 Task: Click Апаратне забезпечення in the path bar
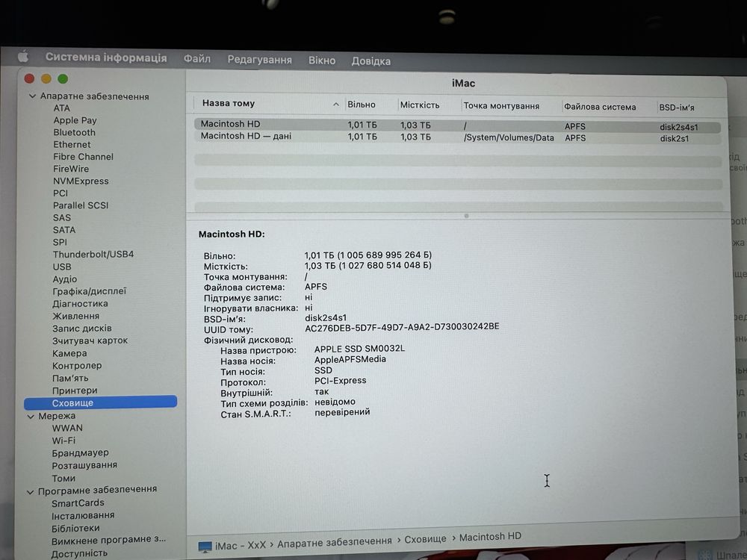pos(335,542)
